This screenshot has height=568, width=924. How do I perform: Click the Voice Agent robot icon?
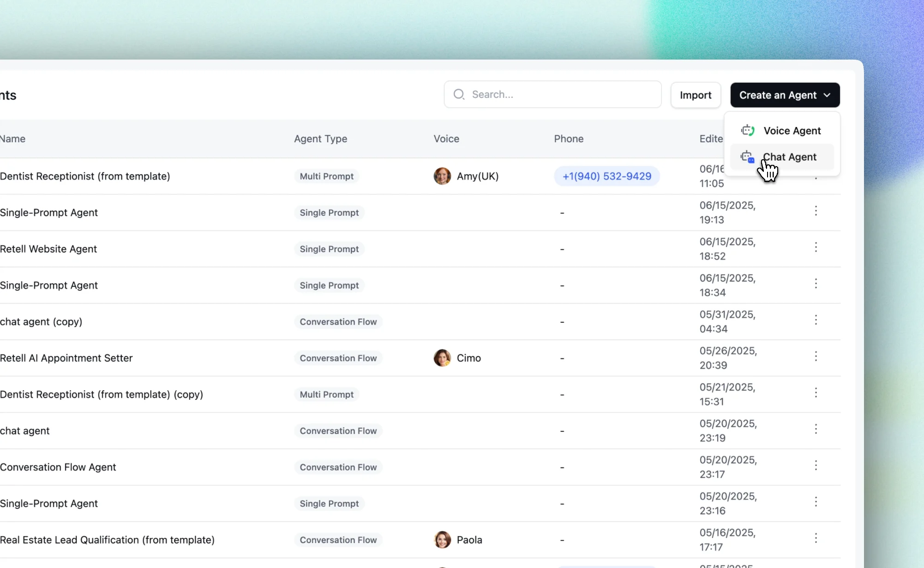point(748,131)
